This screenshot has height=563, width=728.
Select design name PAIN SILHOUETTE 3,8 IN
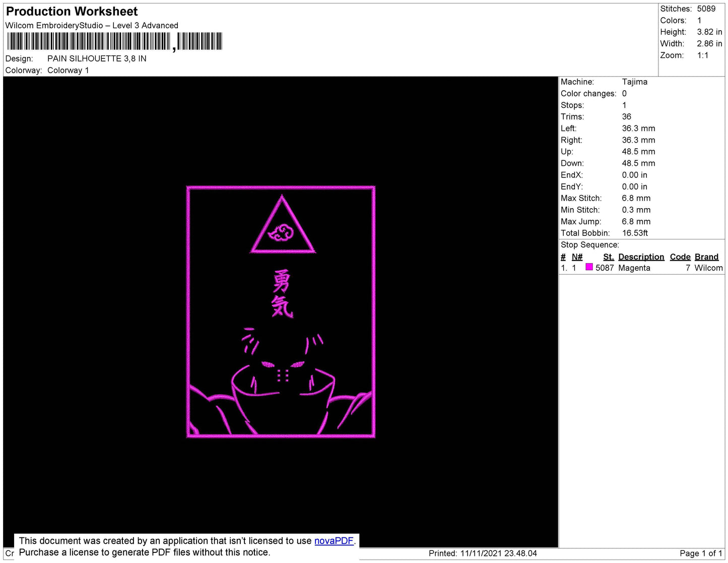pyautogui.click(x=97, y=58)
